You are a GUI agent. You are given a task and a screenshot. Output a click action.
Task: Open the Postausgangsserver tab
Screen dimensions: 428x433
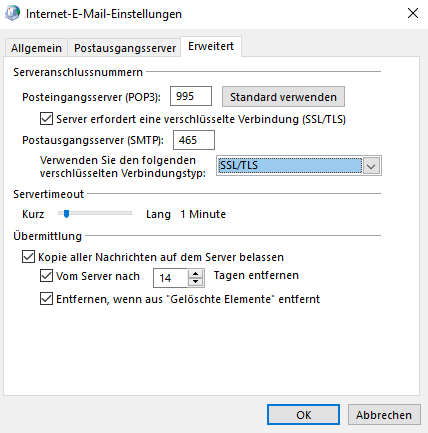(x=125, y=48)
